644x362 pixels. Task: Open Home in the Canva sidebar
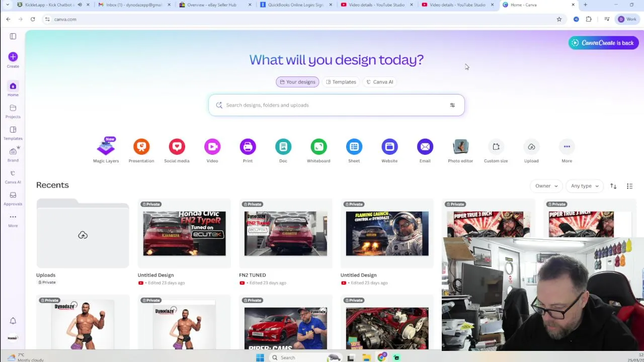13,89
